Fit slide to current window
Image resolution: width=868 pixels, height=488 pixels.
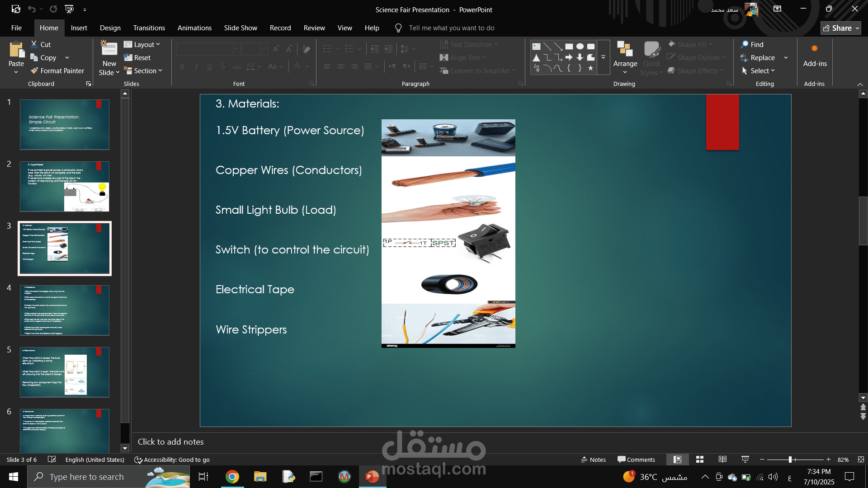(x=861, y=460)
